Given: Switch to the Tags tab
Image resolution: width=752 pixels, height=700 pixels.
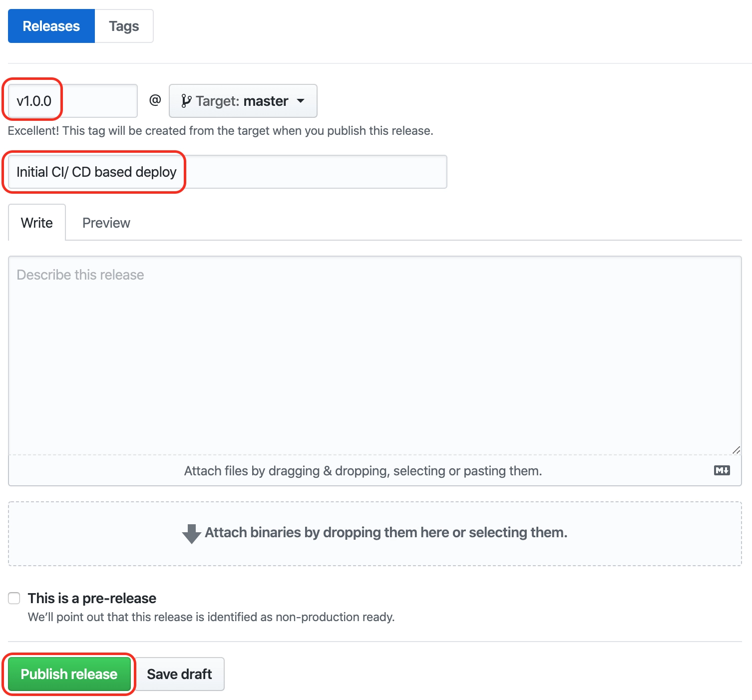Looking at the screenshot, I should pyautogui.click(x=123, y=25).
